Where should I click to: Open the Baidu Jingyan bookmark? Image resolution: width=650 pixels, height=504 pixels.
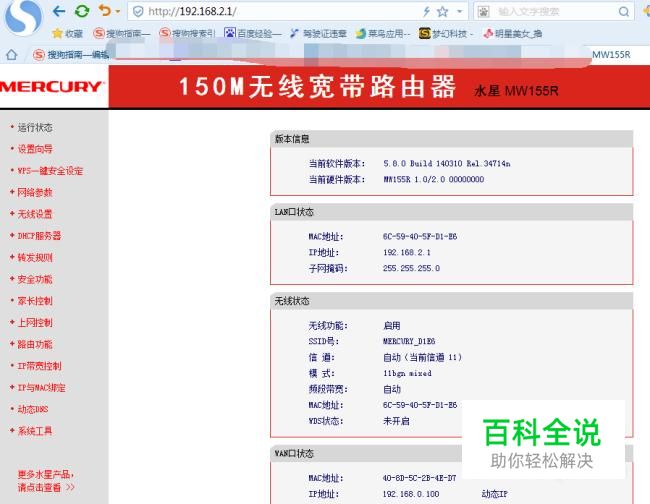252,33
